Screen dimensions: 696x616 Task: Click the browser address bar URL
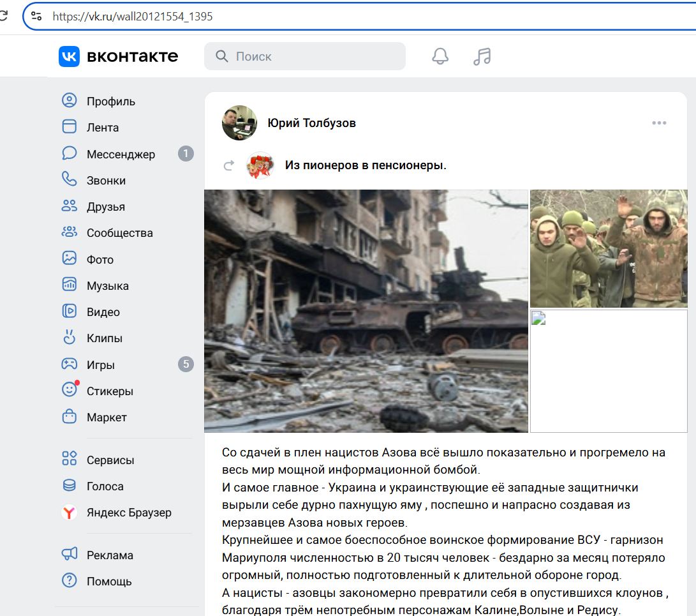point(132,17)
